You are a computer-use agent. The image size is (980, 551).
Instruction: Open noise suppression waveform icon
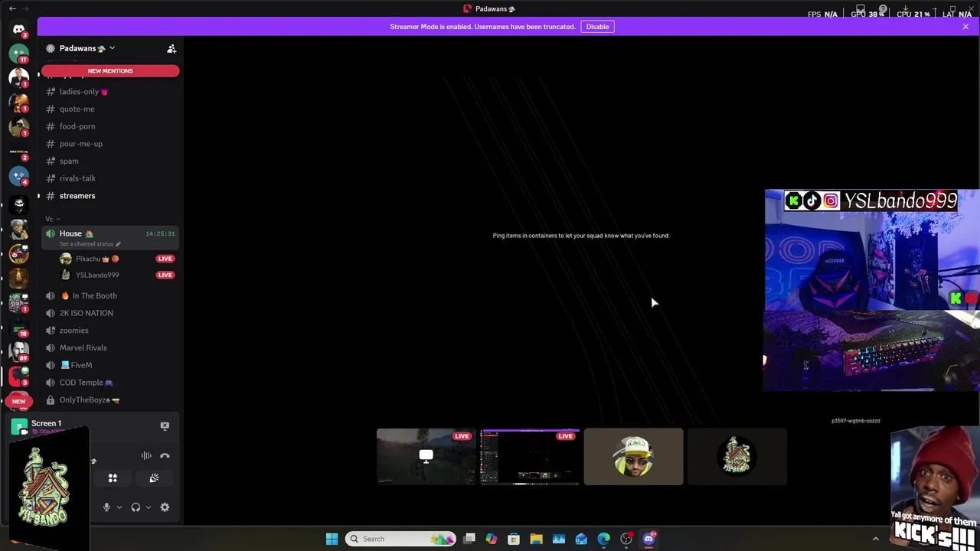[x=146, y=455]
